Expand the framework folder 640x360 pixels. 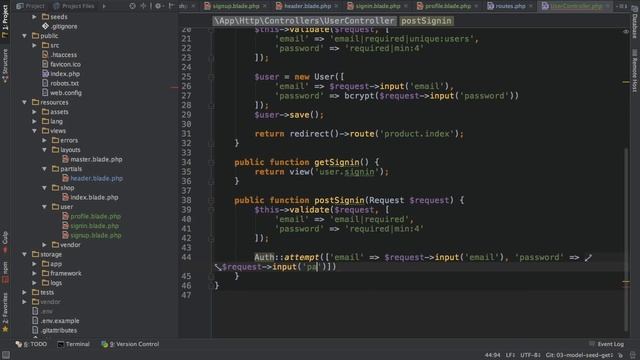[x=34, y=273]
